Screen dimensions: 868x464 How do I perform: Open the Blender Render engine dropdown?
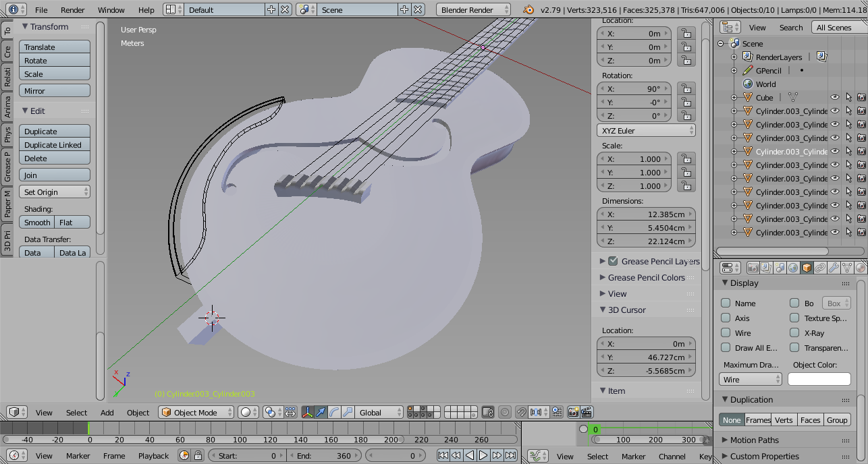(474, 9)
